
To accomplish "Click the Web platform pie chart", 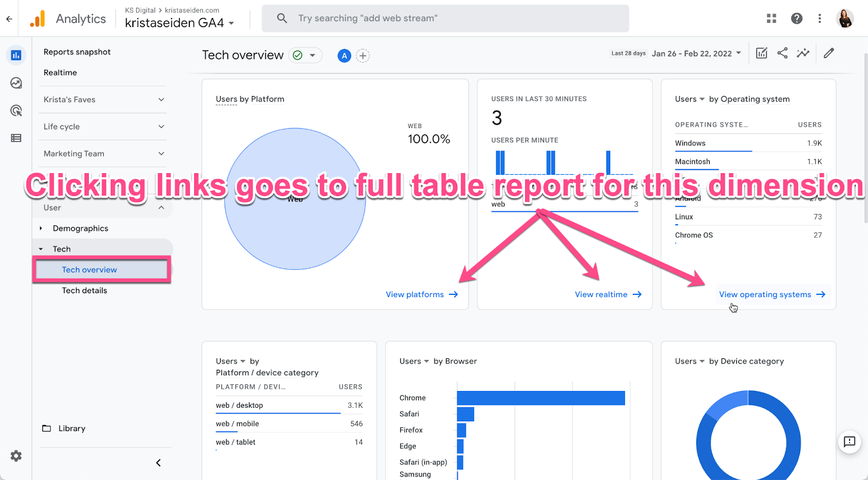I will (x=295, y=199).
